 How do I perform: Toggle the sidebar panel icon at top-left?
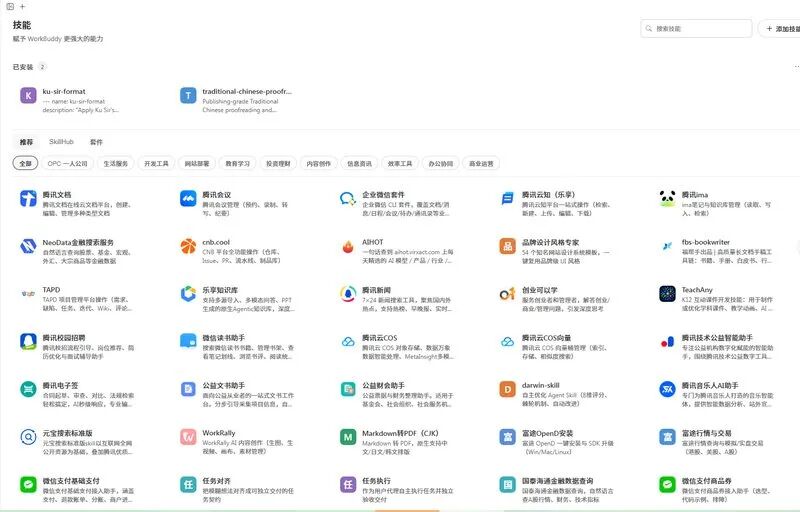[10, 7]
